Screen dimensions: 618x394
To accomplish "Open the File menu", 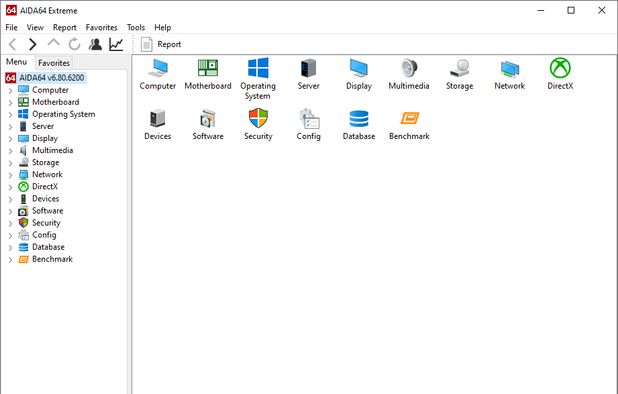I will pos(11,28).
